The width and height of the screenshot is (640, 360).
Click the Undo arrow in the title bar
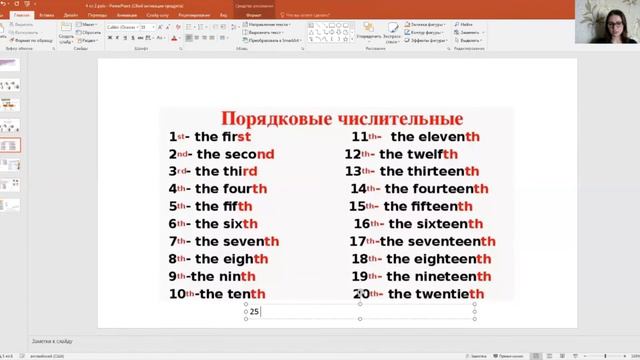pos(4,4)
